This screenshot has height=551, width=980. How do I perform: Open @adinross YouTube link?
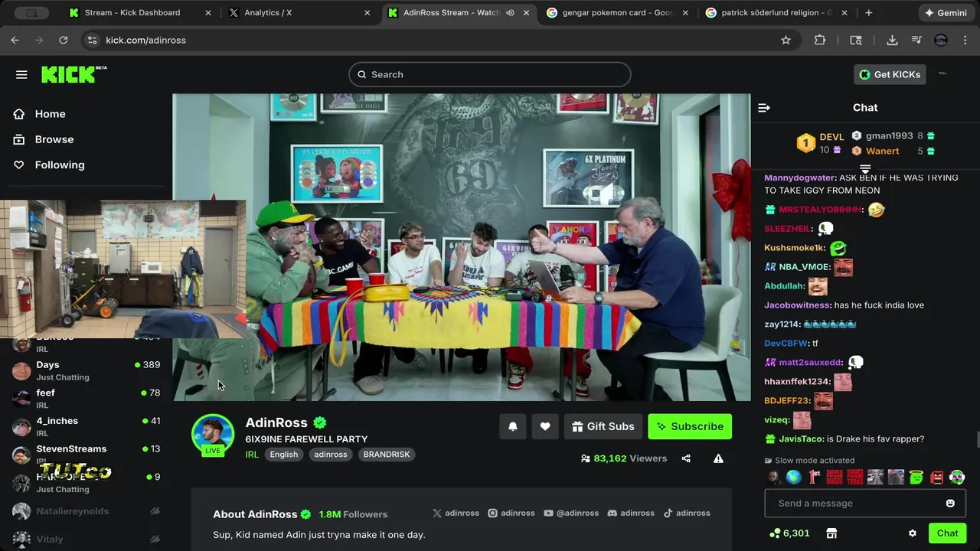coord(572,513)
